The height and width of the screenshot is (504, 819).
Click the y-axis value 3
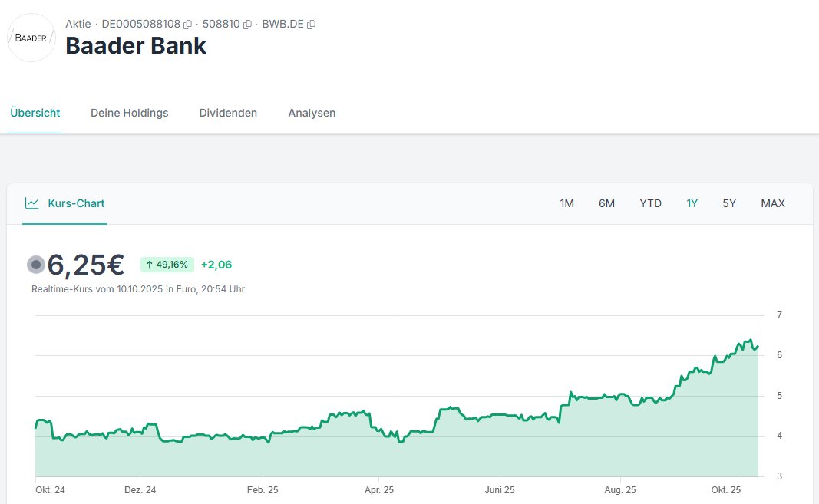pyautogui.click(x=779, y=476)
